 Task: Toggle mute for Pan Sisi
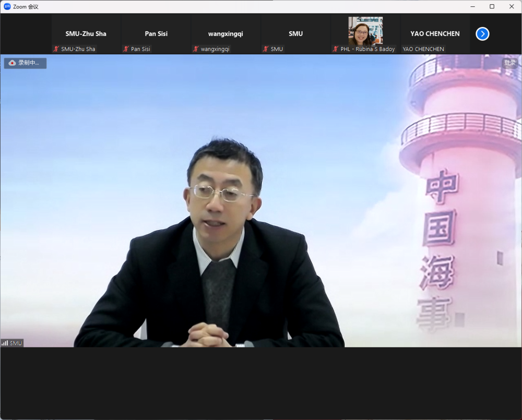coord(125,49)
